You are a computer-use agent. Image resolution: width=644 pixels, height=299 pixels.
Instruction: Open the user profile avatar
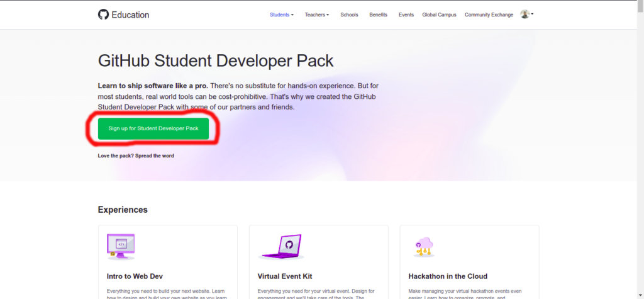pos(525,14)
